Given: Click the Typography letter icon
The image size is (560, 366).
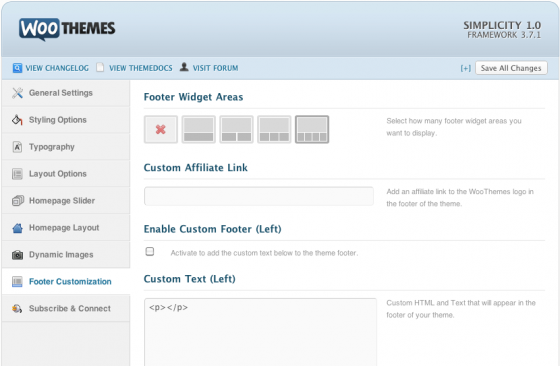Looking at the screenshot, I should click(x=17, y=147).
